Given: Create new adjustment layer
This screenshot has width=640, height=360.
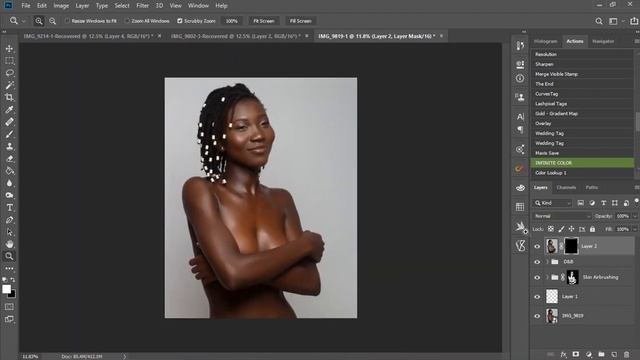Looking at the screenshot, I should click(589, 354).
